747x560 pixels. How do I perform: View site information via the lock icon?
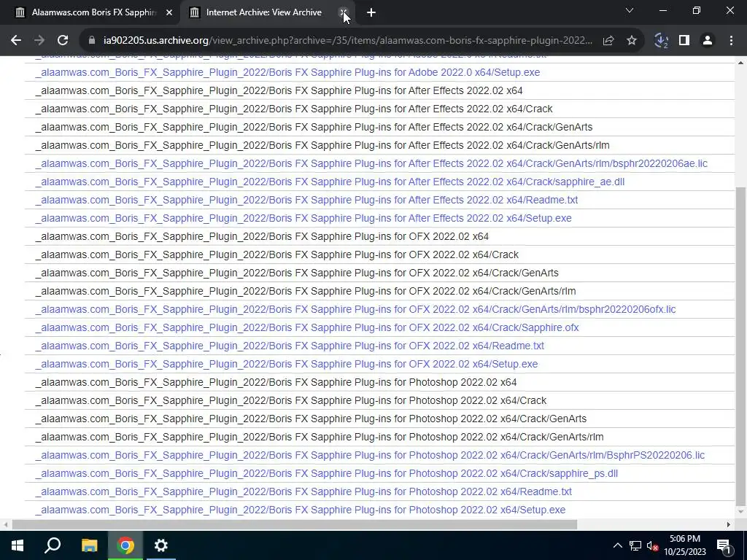(x=92, y=41)
